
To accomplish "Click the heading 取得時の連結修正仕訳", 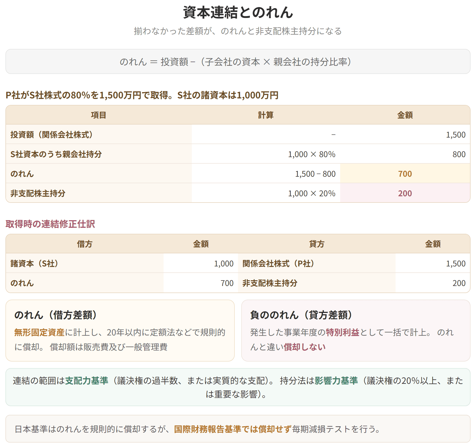I will (50, 224).
